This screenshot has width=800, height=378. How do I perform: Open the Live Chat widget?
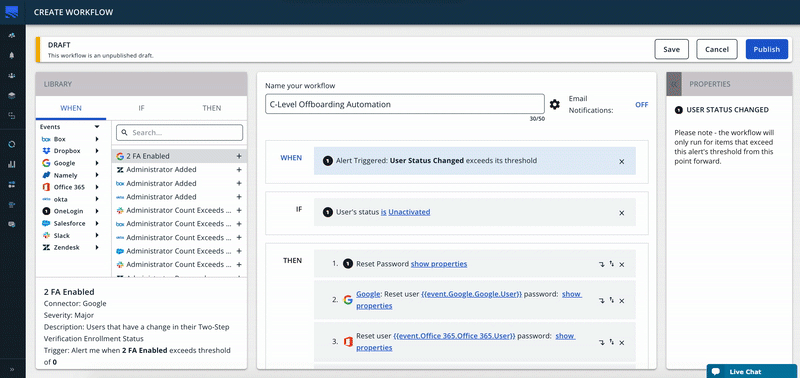[753, 371]
